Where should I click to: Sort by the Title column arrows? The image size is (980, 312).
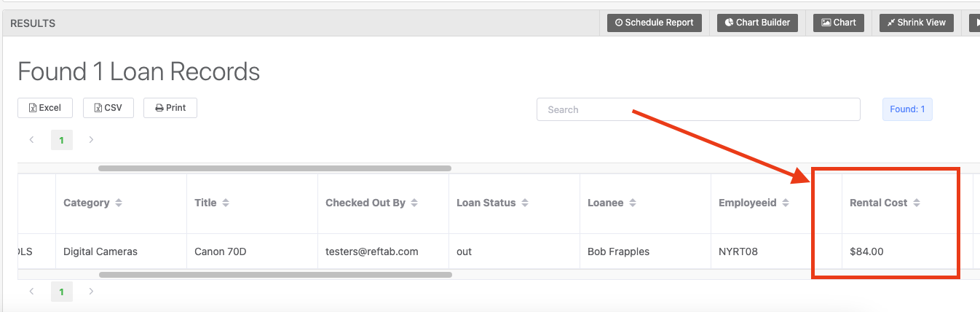(x=226, y=203)
